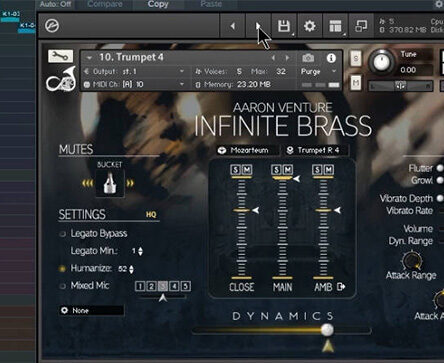The height and width of the screenshot is (363, 444).
Task: Open the save floppy disk menu
Action: pyautogui.click(x=284, y=26)
